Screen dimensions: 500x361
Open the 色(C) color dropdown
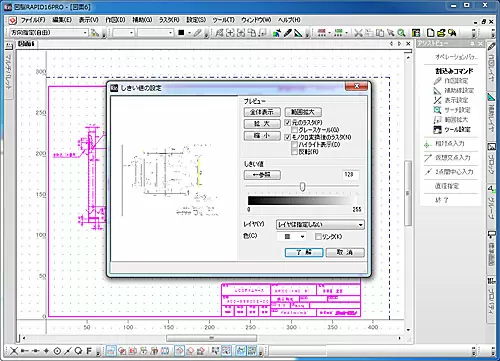pyautogui.click(x=291, y=236)
